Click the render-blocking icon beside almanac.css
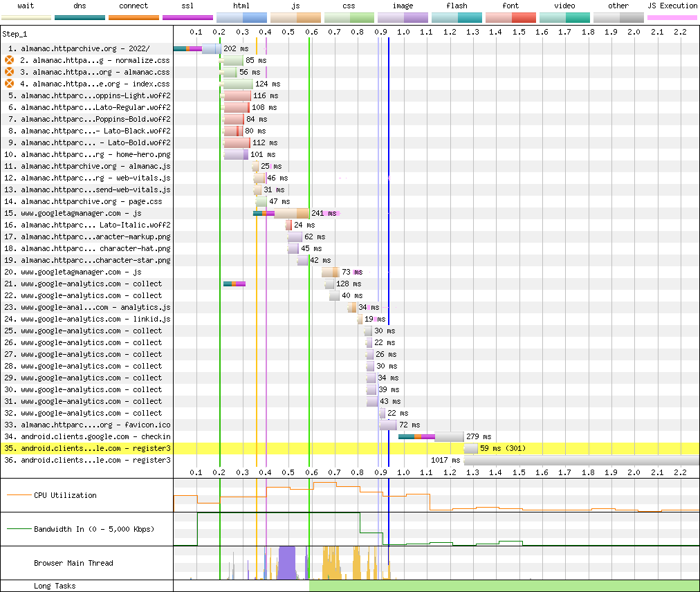 tap(10, 72)
